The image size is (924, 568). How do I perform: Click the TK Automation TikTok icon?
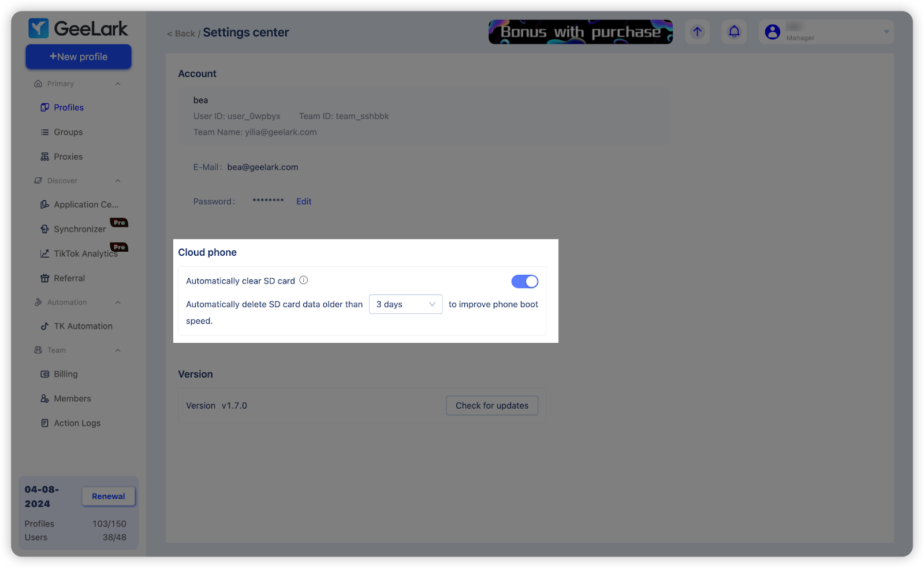44,326
